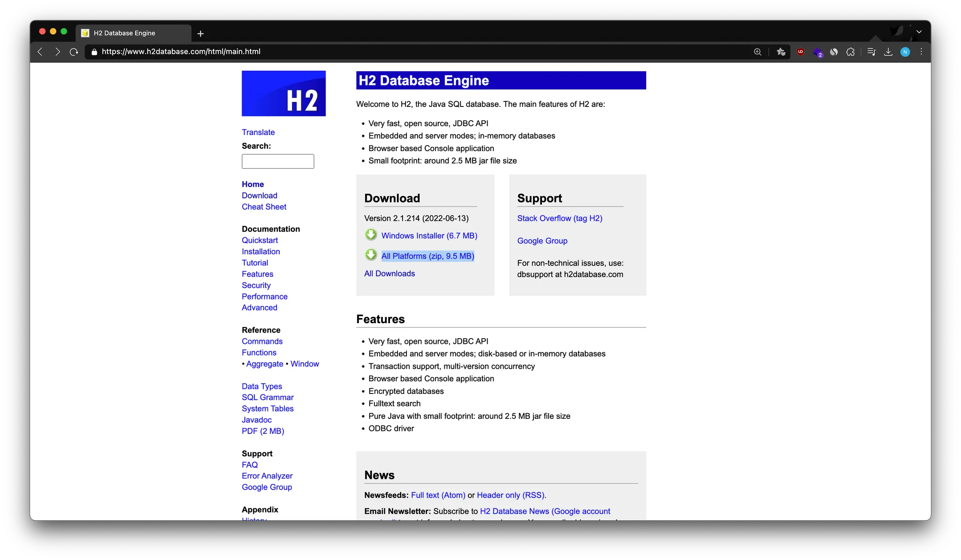Click into the sidebar Search field
Image resolution: width=961 pixels, height=560 pixels.
click(x=278, y=161)
